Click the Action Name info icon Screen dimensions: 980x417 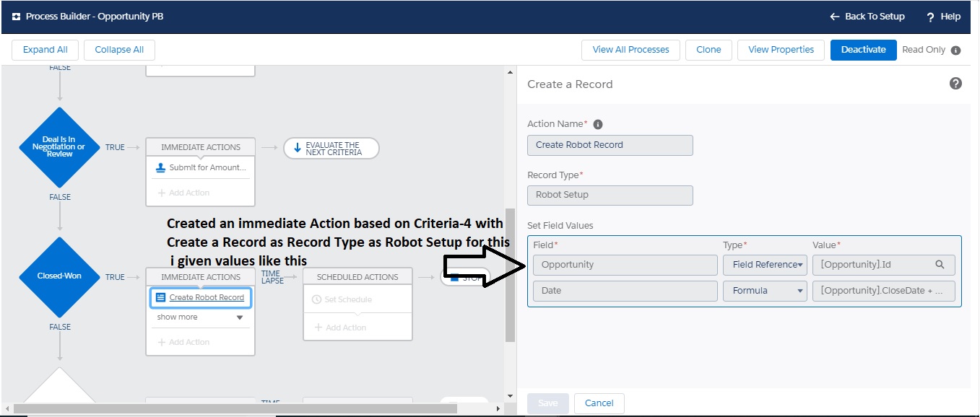[x=598, y=124]
